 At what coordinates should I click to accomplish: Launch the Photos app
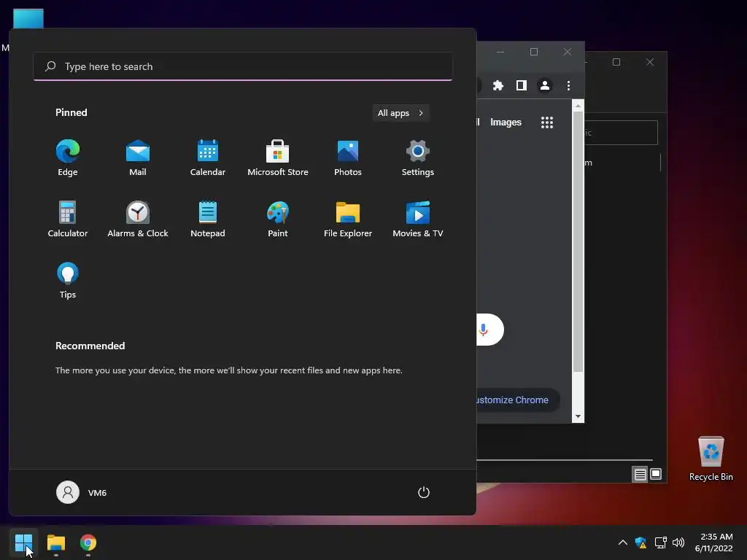[348, 158]
